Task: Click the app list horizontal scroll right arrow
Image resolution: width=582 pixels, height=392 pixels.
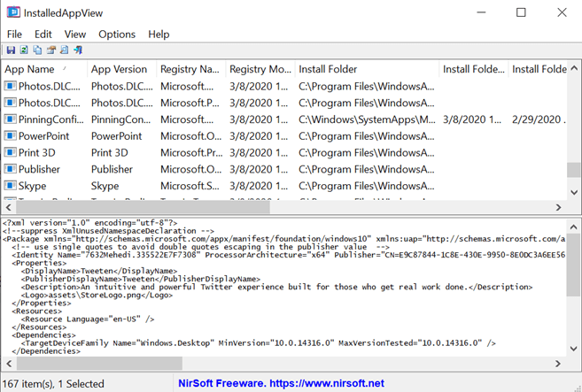Action: 558,207
